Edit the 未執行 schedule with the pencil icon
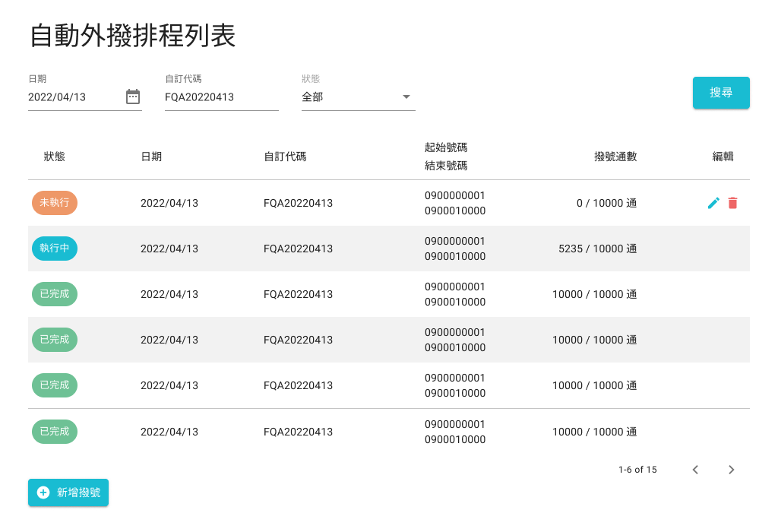The height and width of the screenshot is (532, 778). (x=713, y=203)
